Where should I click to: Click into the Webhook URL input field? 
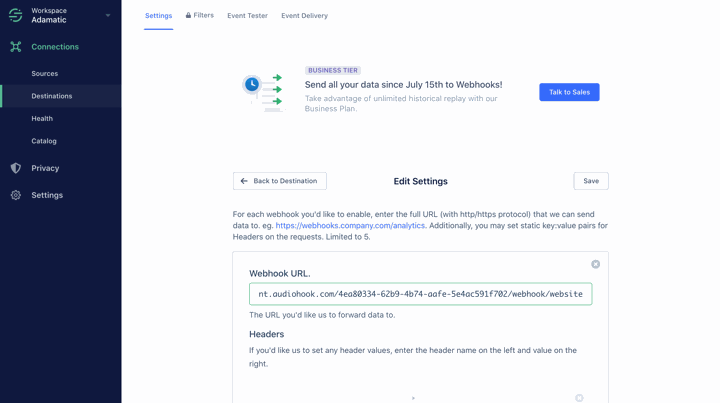pos(420,294)
